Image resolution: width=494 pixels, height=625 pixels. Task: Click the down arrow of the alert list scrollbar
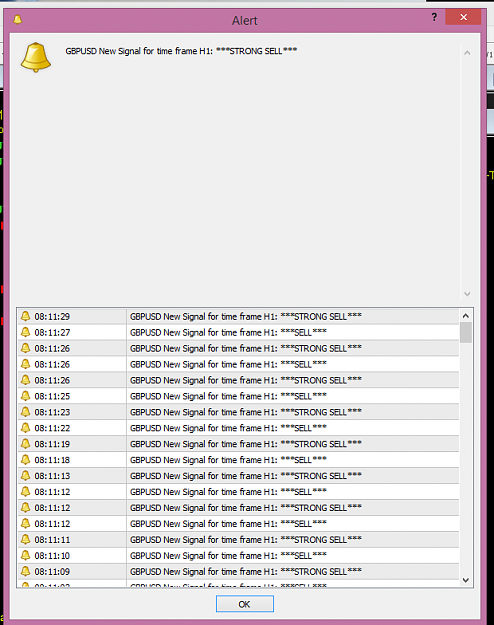466,580
